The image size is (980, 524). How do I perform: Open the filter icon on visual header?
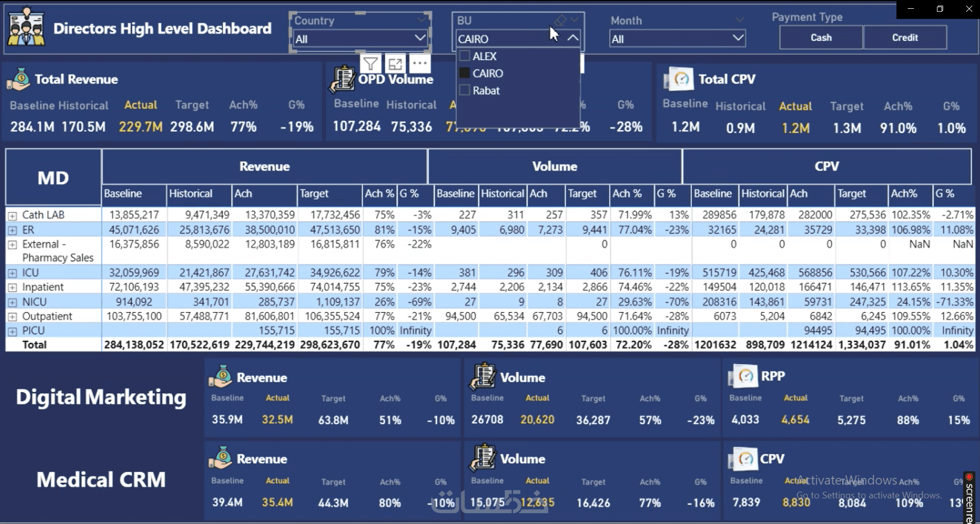click(371, 64)
